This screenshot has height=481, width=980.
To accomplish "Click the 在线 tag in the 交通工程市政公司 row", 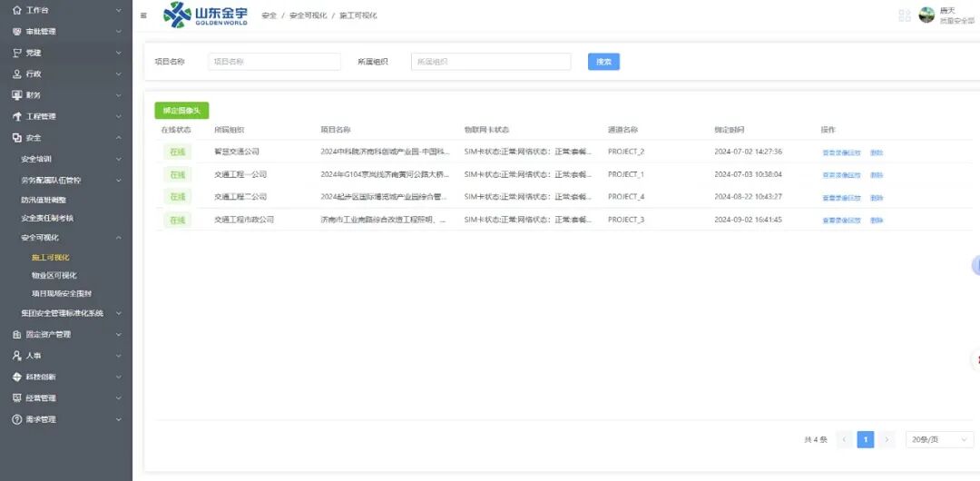I will click(178, 220).
